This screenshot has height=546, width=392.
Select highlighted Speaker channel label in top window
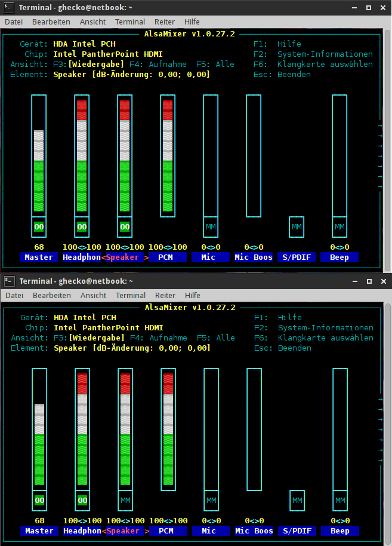coord(125,257)
